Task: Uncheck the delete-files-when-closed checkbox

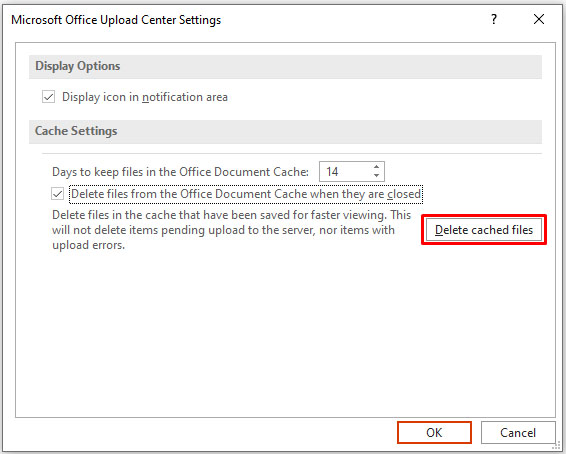Action: click(x=57, y=194)
